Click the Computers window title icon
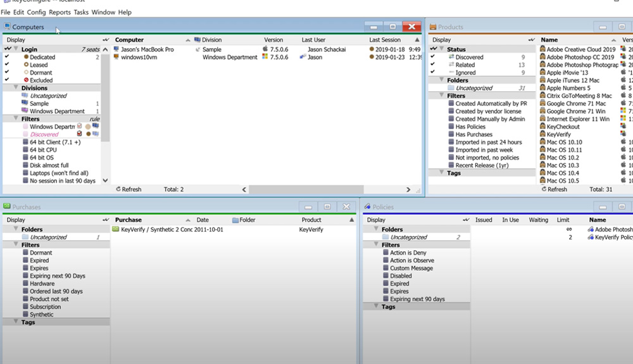Viewport: 633px width, 364px height. (x=7, y=27)
